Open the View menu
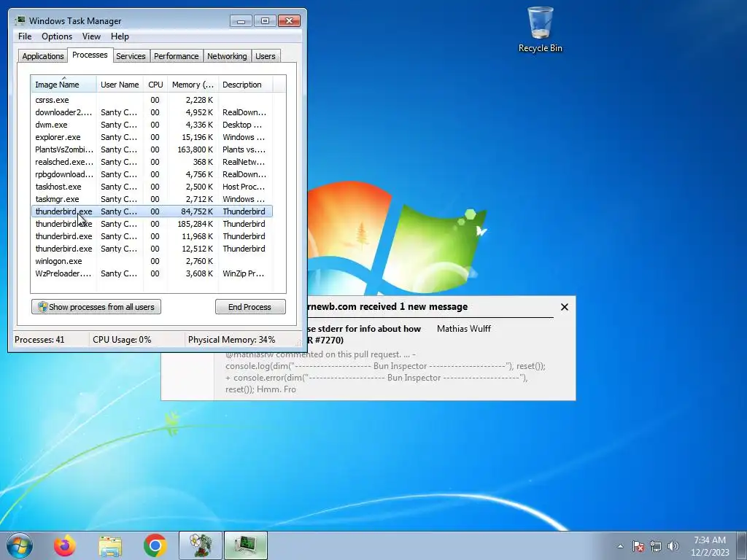747x560 pixels. (91, 36)
